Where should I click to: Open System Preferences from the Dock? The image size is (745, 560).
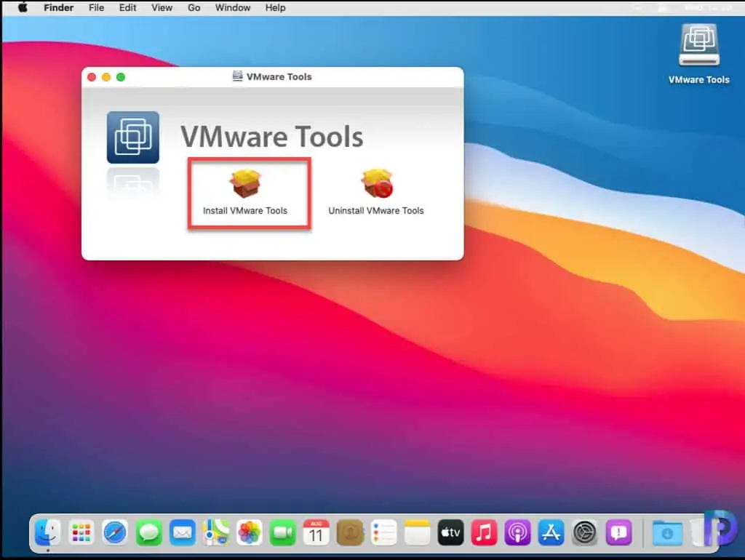coord(585,532)
